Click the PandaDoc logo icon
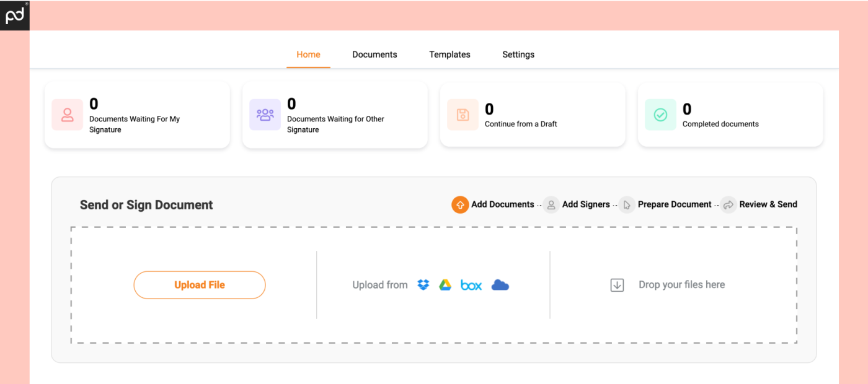Screen dimensions: 868x384 pos(15,15)
